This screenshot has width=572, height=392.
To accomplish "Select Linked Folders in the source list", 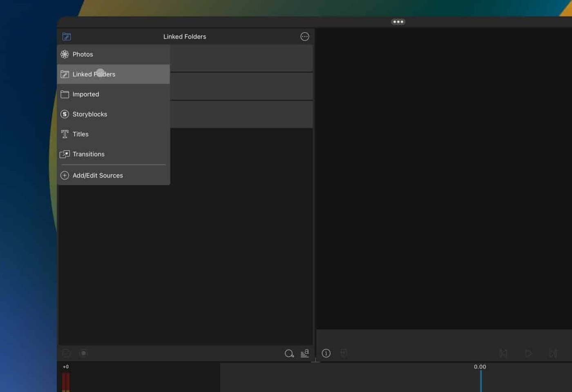I will click(94, 74).
